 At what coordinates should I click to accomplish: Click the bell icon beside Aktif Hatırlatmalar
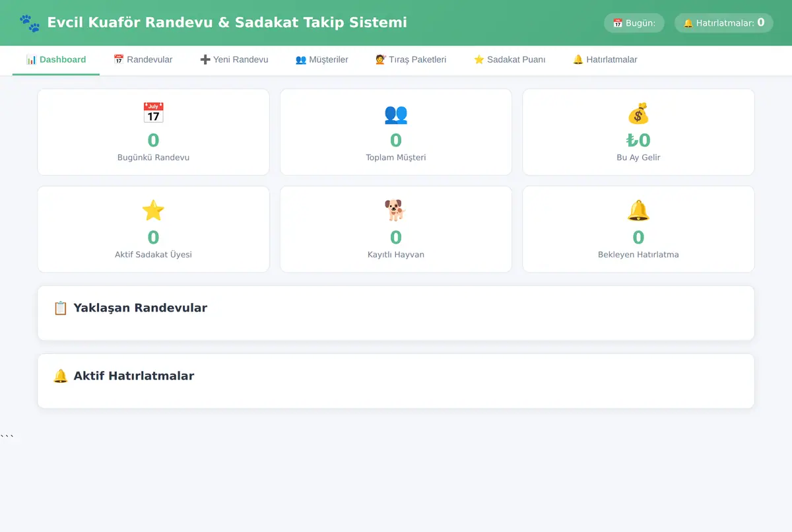pyautogui.click(x=61, y=376)
